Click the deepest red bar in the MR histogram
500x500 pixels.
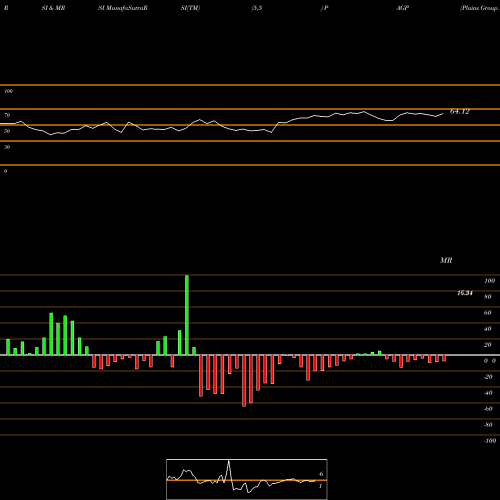point(244,381)
